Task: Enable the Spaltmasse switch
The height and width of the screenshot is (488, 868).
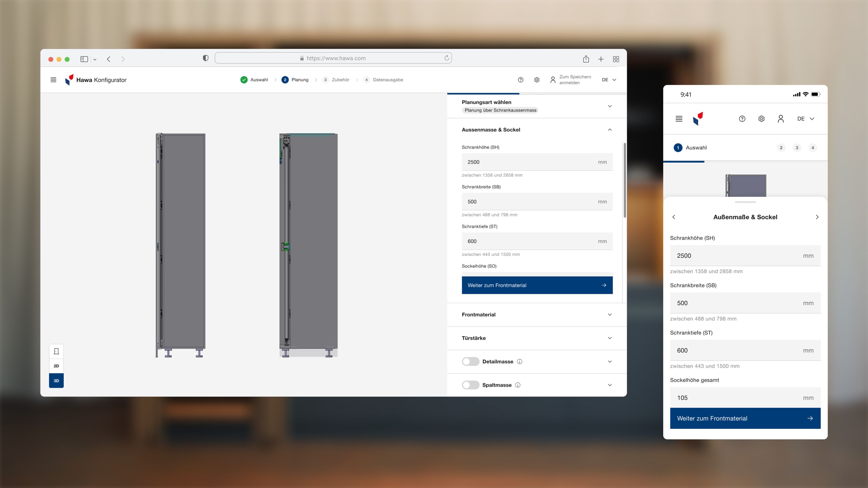Action: [470, 385]
